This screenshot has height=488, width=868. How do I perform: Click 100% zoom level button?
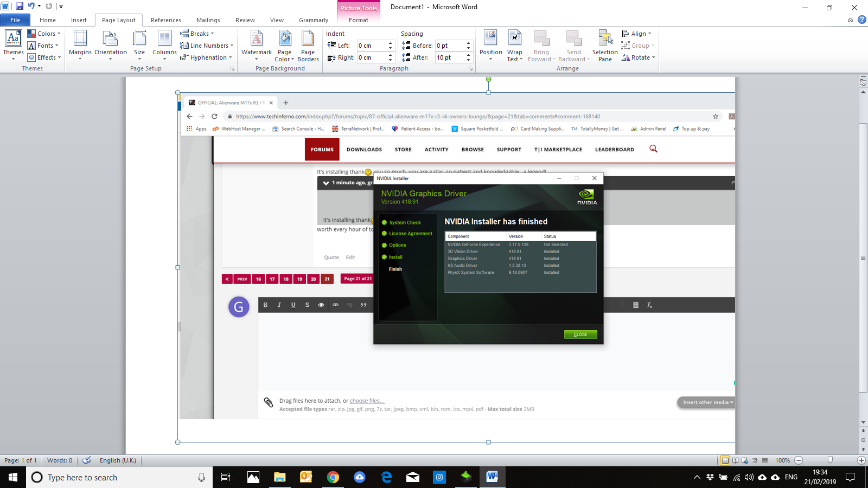(782, 460)
